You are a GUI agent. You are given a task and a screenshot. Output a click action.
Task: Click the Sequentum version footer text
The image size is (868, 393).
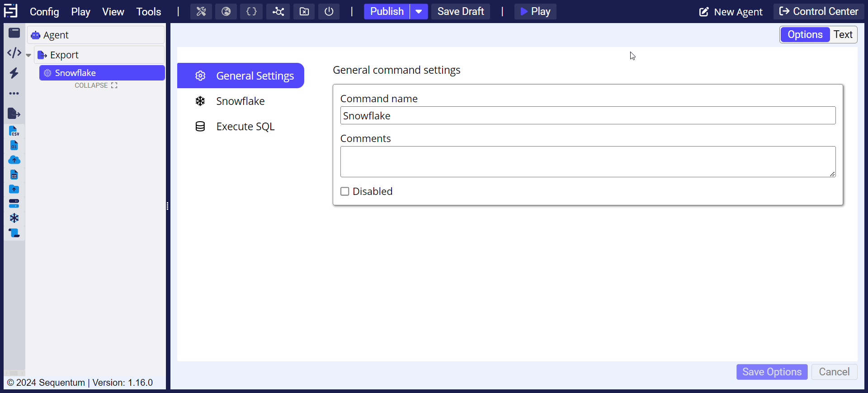pyautogui.click(x=80, y=383)
